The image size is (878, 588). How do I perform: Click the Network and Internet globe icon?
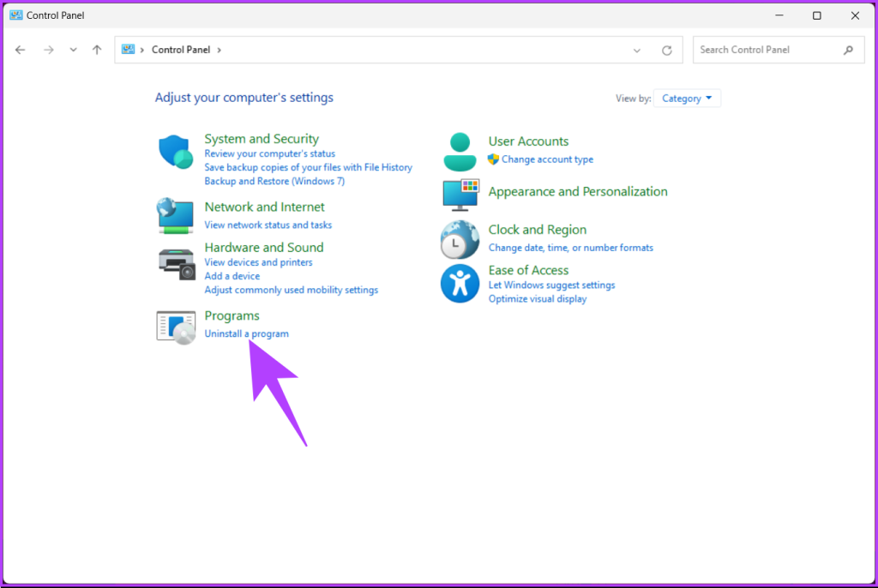coord(175,215)
